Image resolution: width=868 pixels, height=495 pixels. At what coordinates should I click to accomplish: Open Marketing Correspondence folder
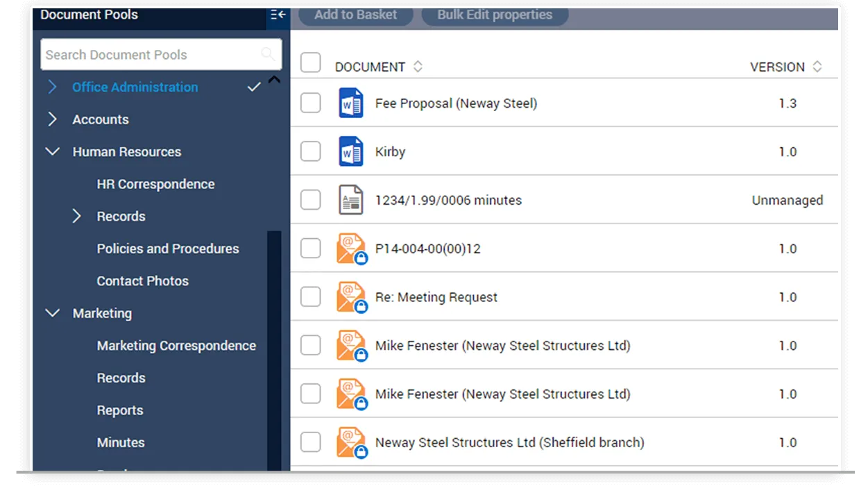[x=176, y=345]
